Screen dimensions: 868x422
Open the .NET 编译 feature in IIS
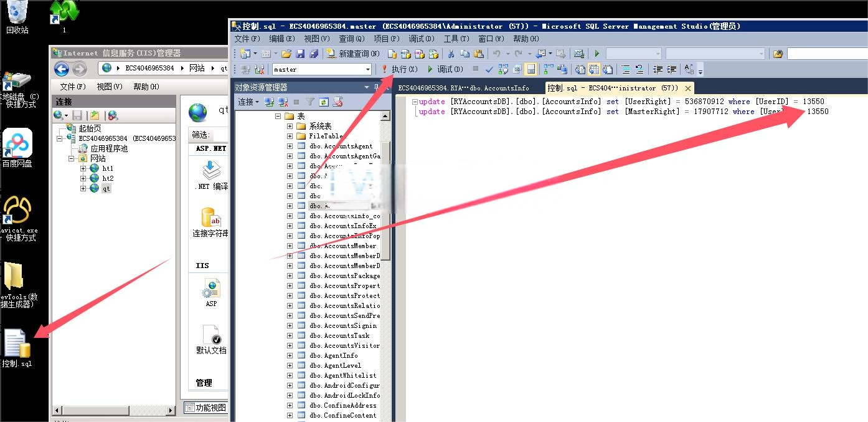212,175
